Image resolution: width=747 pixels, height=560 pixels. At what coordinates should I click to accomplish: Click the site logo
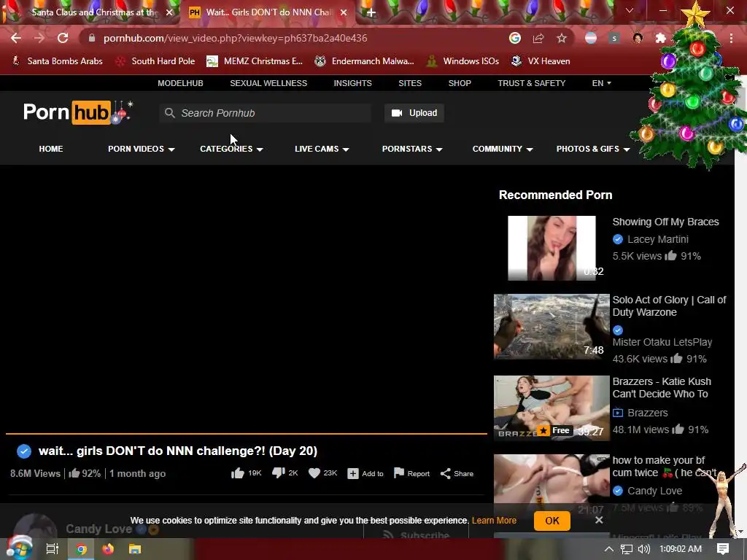pos(77,112)
